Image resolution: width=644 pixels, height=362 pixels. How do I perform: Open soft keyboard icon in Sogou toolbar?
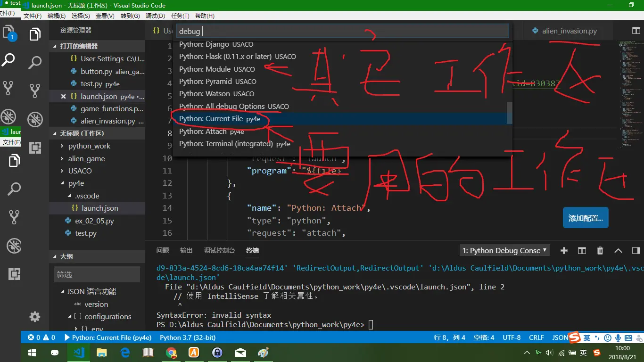point(628,338)
